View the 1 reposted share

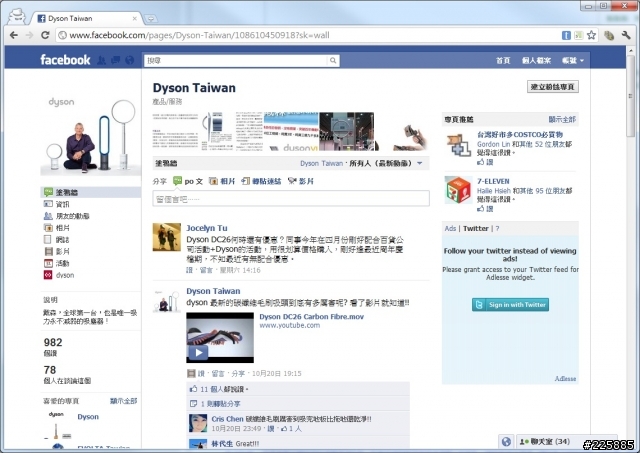(220, 404)
